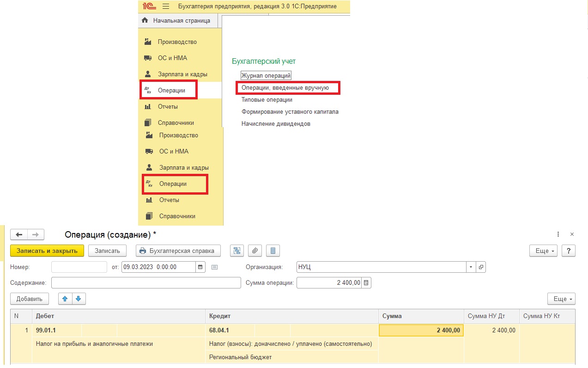Expand the Организация dropdown arrow
Viewport: 588px width, 368px height.
(471, 267)
